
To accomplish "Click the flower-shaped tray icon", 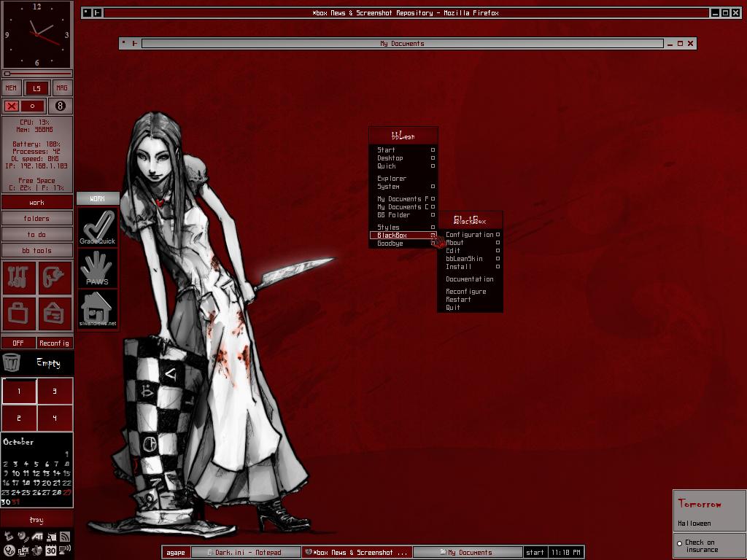I will coord(37,551).
